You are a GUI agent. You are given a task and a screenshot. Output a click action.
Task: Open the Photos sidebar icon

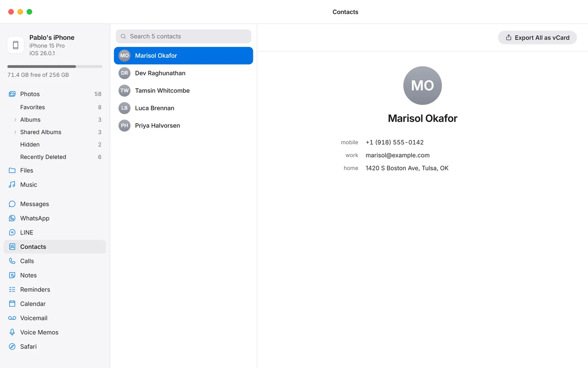point(12,94)
